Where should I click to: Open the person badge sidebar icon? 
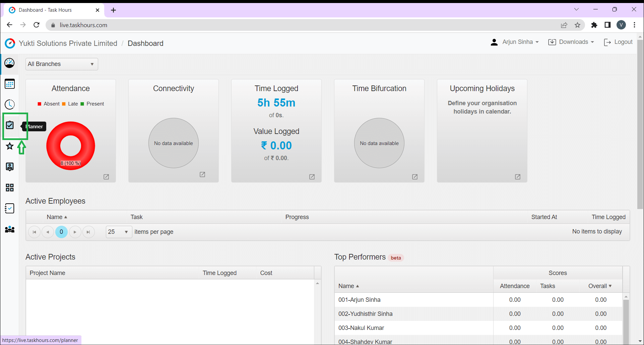10,167
